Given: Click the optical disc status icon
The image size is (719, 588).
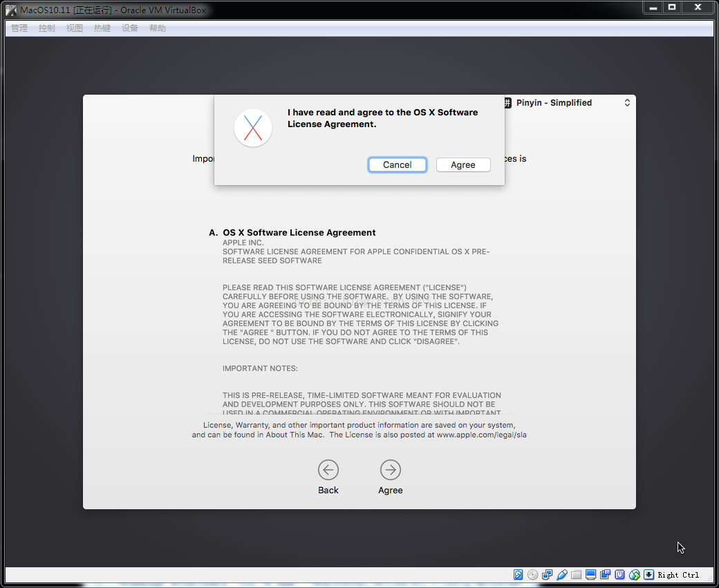Looking at the screenshot, I should [x=532, y=575].
